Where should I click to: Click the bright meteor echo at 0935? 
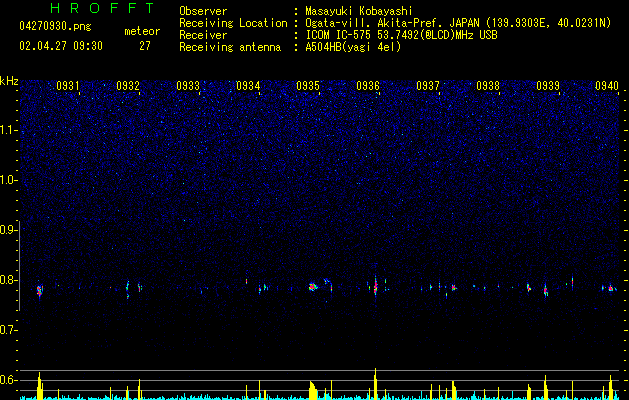pos(313,286)
